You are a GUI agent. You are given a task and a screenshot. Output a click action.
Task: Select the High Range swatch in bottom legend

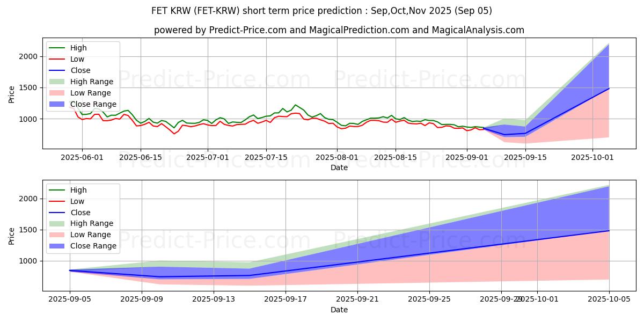(x=57, y=224)
